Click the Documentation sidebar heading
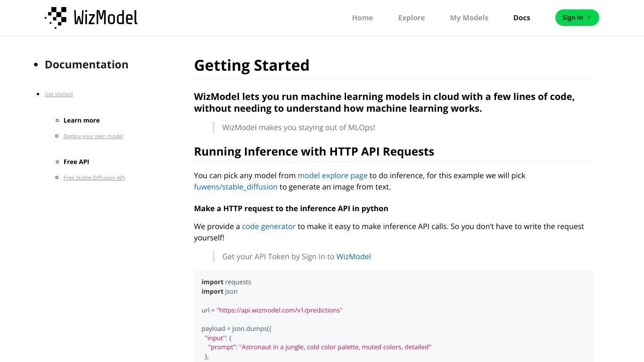Screen dimensions: 644x362 tap(86, 65)
